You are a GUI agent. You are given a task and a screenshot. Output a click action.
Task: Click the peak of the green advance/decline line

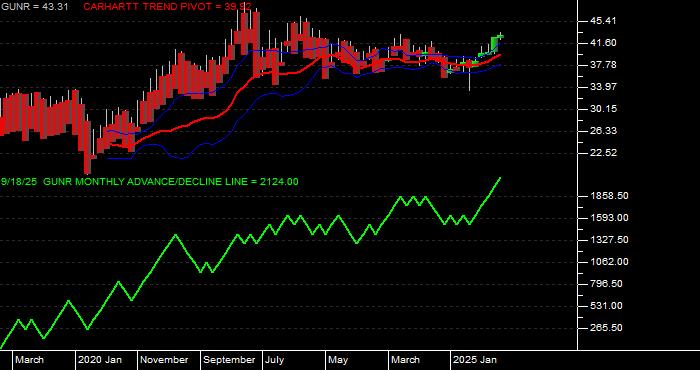[x=500, y=178]
